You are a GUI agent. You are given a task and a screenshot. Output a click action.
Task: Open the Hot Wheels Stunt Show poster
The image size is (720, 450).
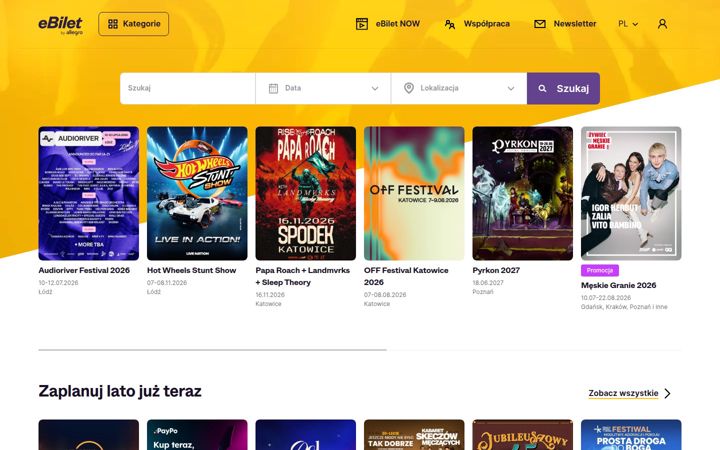coord(197,193)
